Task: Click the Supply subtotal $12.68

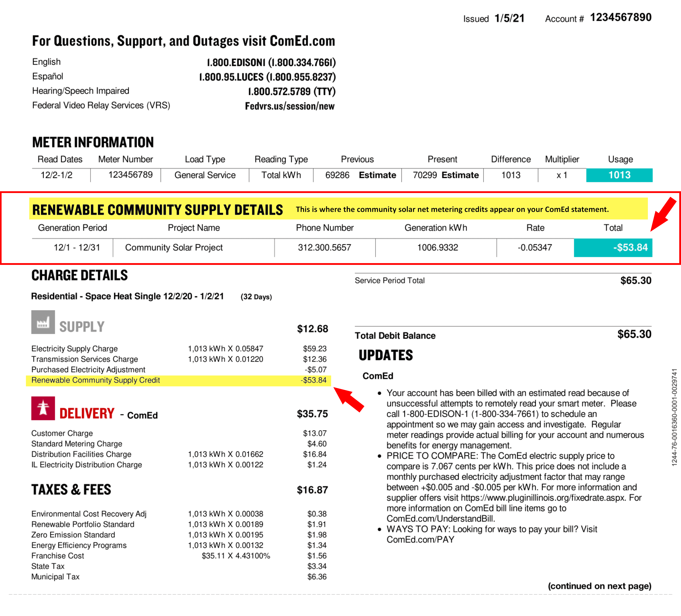Action: click(312, 329)
